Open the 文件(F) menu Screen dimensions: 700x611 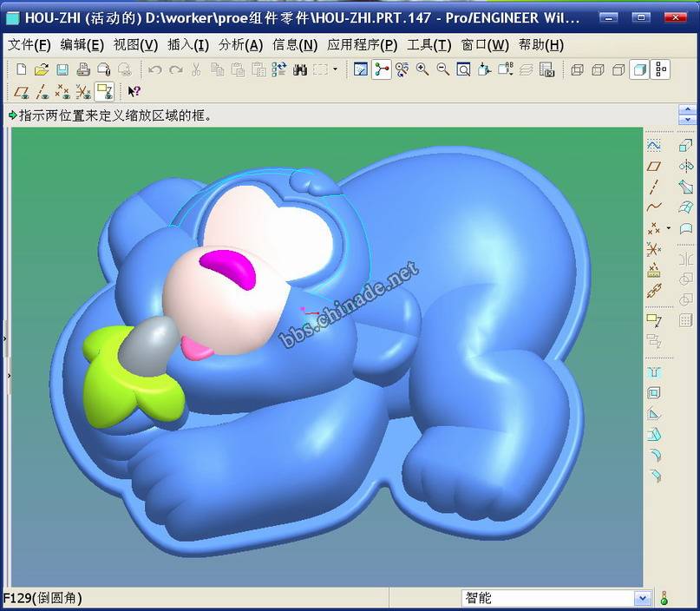(x=29, y=44)
